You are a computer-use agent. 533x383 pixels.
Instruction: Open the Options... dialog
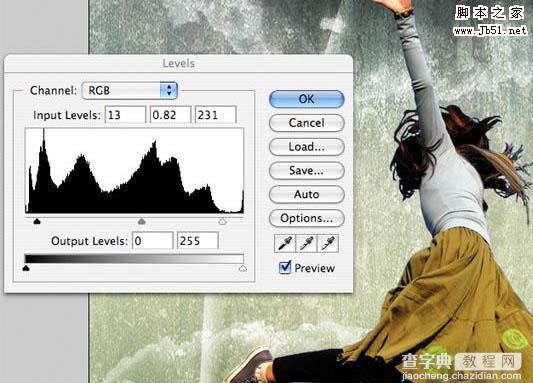307,218
